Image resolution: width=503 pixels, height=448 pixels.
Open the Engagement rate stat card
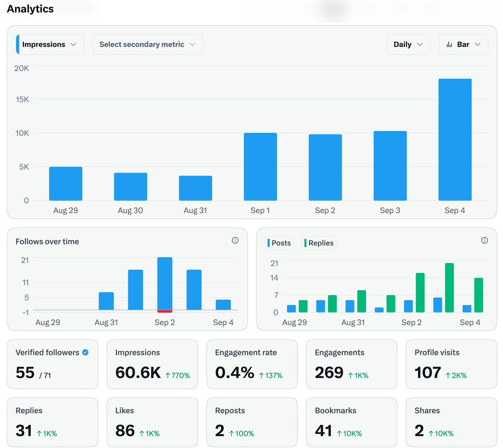point(252,364)
